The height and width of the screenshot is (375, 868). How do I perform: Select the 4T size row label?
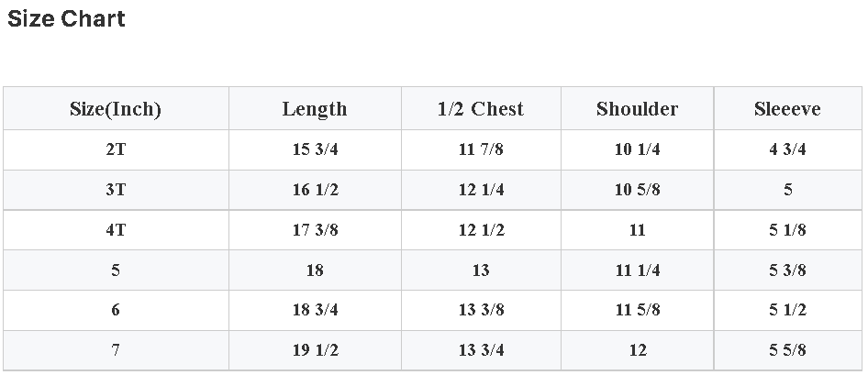[116, 230]
